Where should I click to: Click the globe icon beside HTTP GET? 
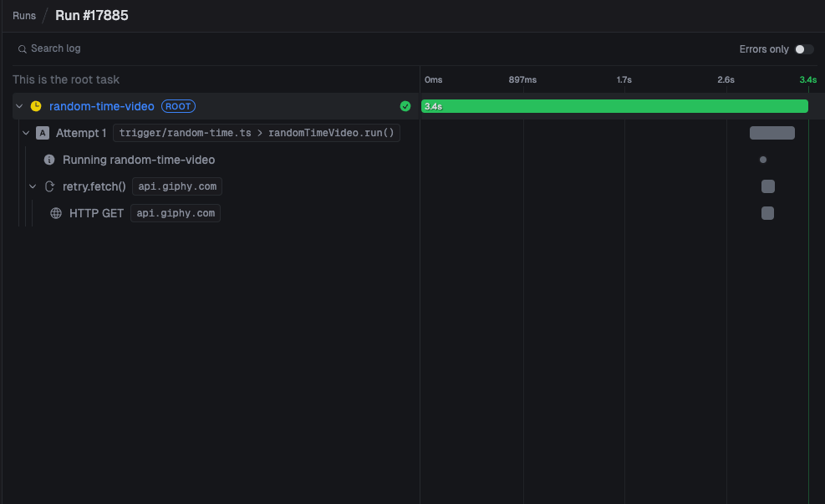click(x=56, y=213)
